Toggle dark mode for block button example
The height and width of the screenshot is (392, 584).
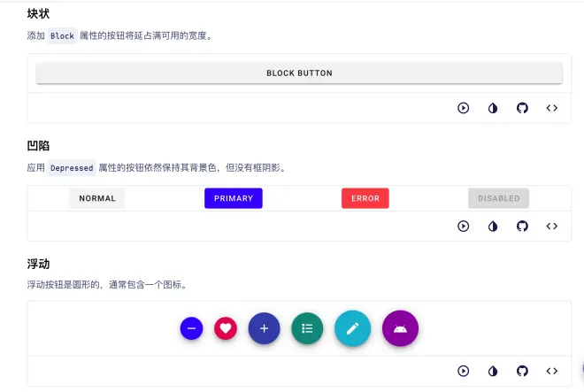tap(493, 108)
